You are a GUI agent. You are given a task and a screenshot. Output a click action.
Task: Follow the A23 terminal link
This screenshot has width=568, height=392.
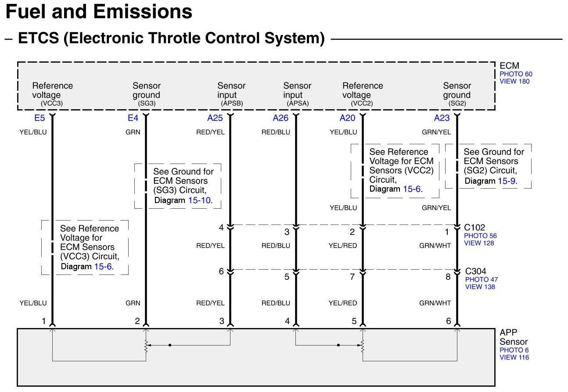coord(442,118)
